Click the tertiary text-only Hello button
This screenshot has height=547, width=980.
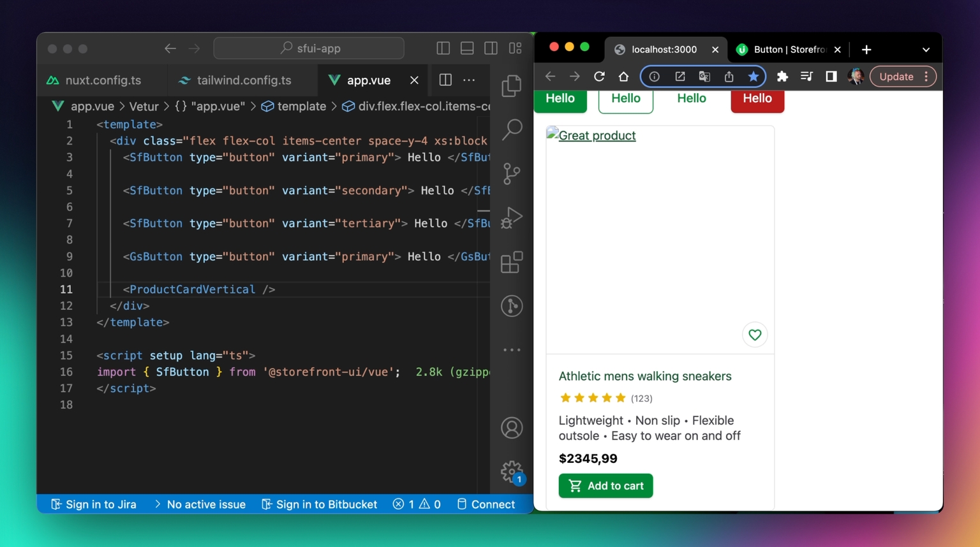(692, 99)
